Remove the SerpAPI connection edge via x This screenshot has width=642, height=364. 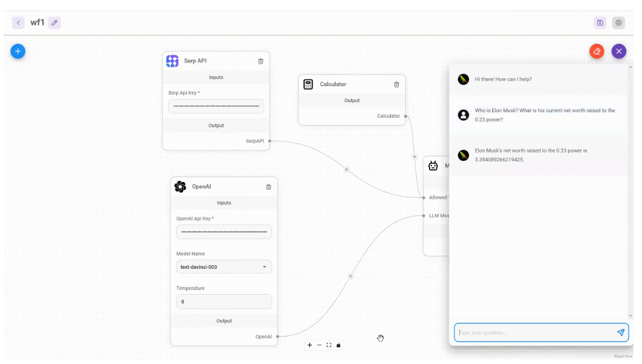[x=346, y=169]
